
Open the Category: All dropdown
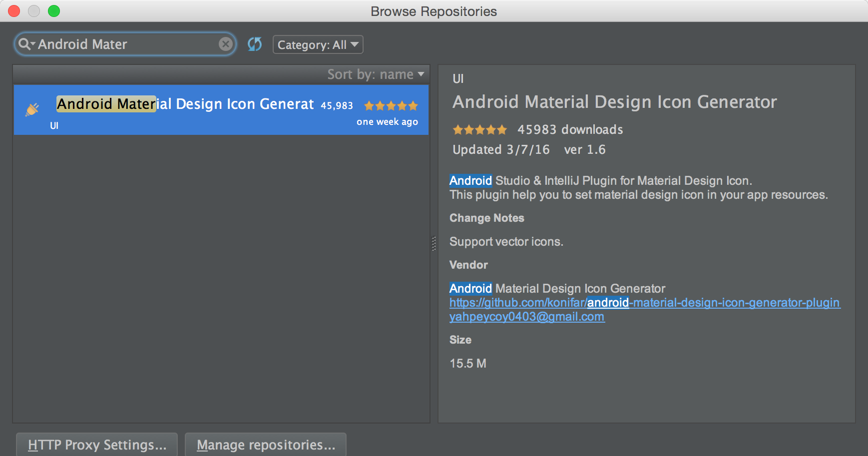tap(318, 44)
